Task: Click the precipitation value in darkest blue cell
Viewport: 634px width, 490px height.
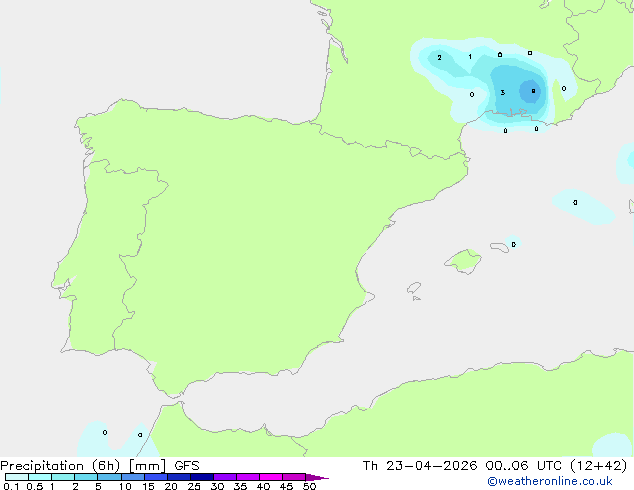Action: [x=533, y=91]
